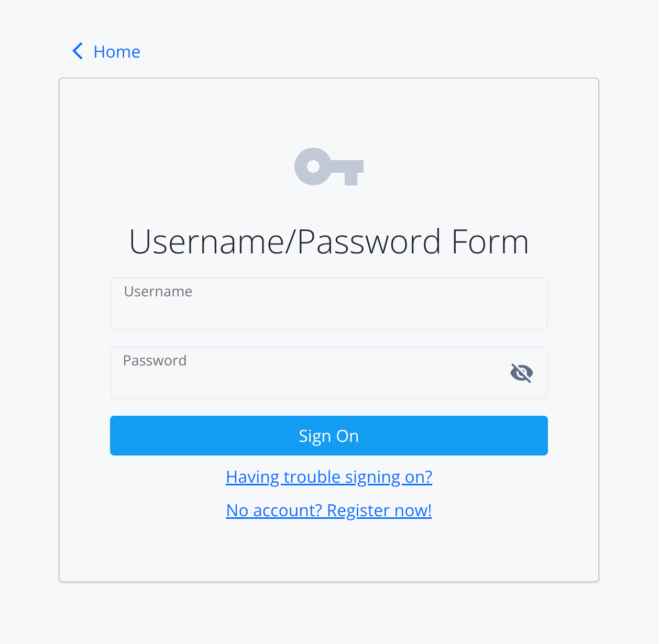Click the word 'Form' in the heading
Viewport: 659px width, 644px height.
coord(490,242)
